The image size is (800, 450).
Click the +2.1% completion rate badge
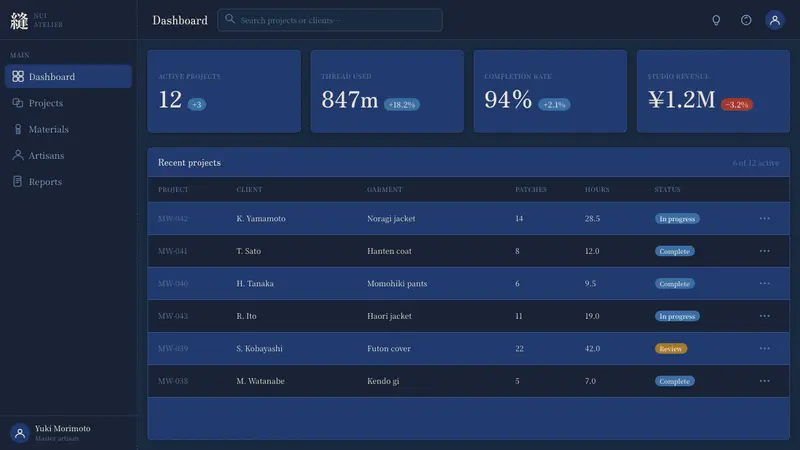click(554, 105)
